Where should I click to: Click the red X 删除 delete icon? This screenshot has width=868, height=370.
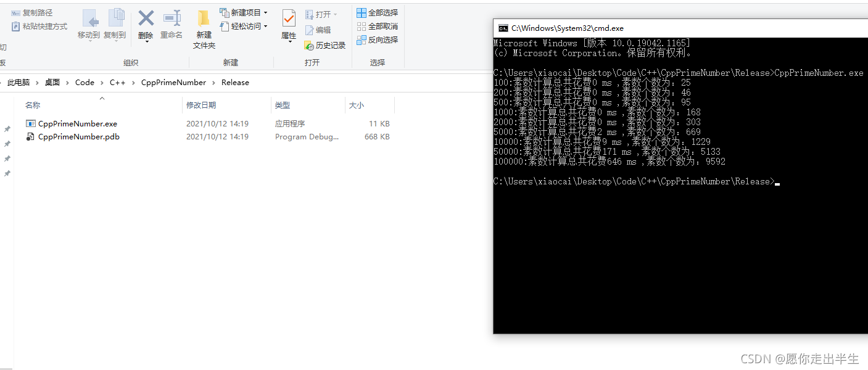click(146, 18)
